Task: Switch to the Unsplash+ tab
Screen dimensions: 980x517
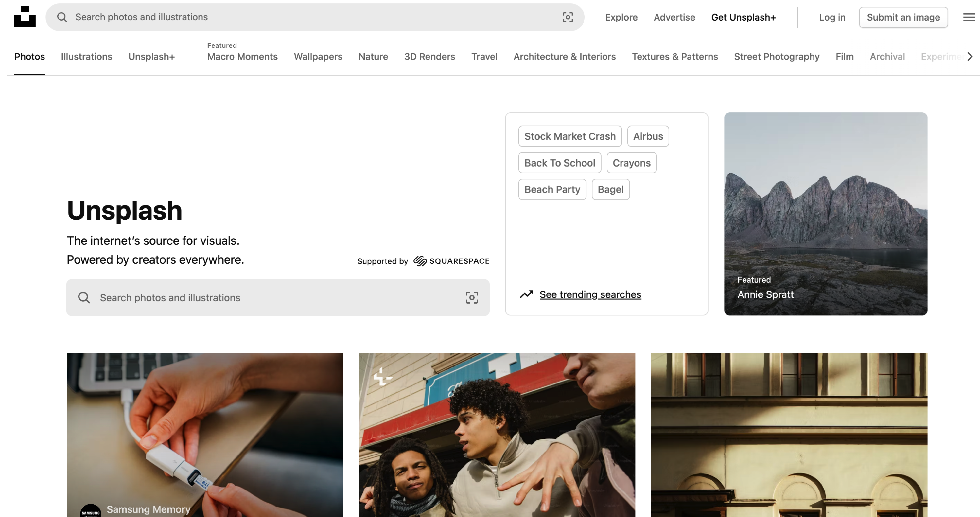Action: pyautogui.click(x=151, y=56)
